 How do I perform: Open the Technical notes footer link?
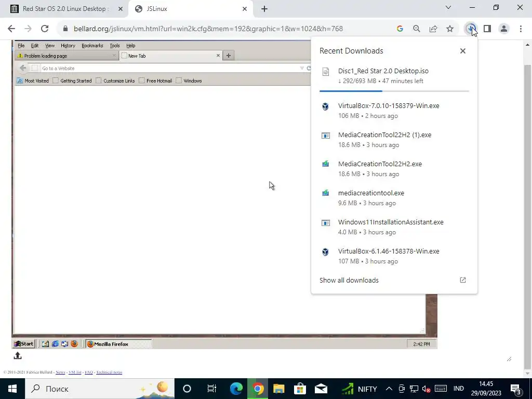coord(109,372)
